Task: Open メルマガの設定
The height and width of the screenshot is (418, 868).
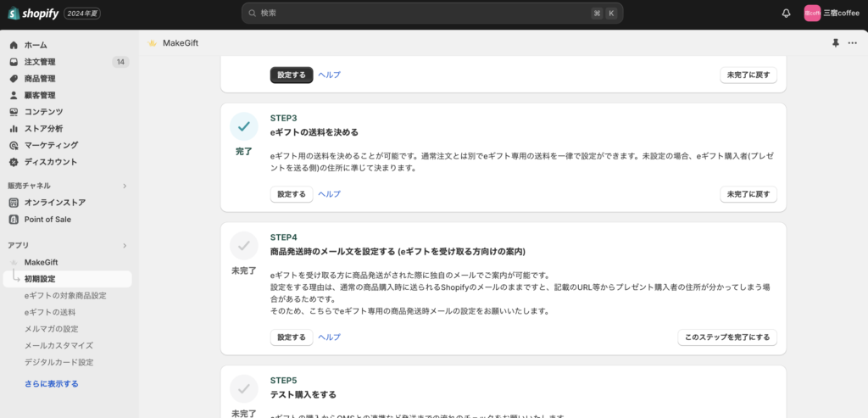Action: point(52,329)
